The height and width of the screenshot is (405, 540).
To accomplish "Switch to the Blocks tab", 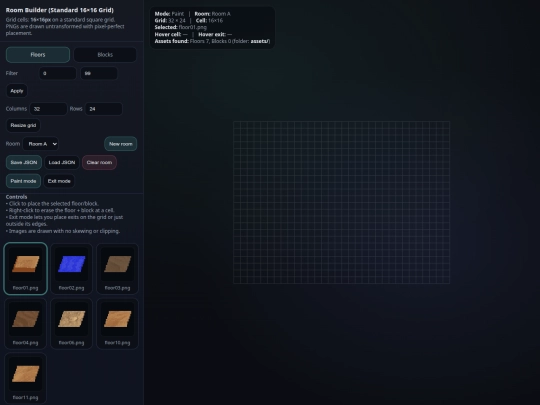I will click(105, 55).
